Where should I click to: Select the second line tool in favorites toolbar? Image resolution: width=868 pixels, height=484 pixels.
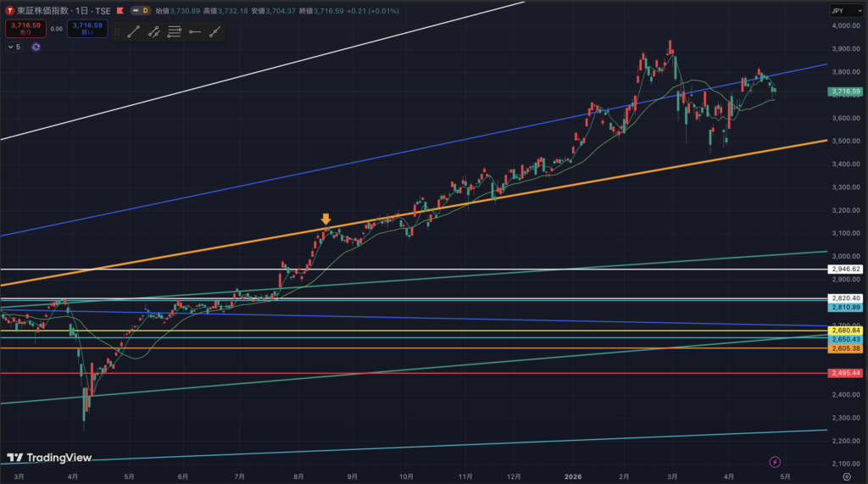click(x=153, y=31)
